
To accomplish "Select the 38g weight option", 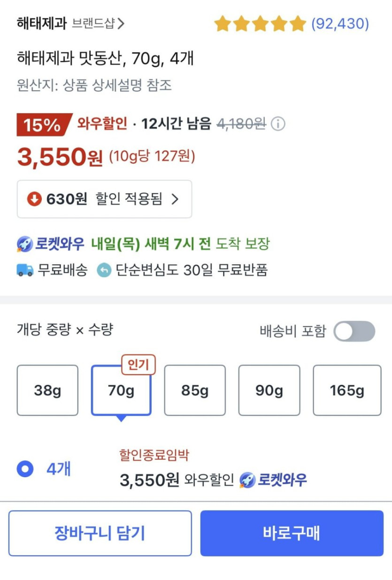I will (47, 390).
